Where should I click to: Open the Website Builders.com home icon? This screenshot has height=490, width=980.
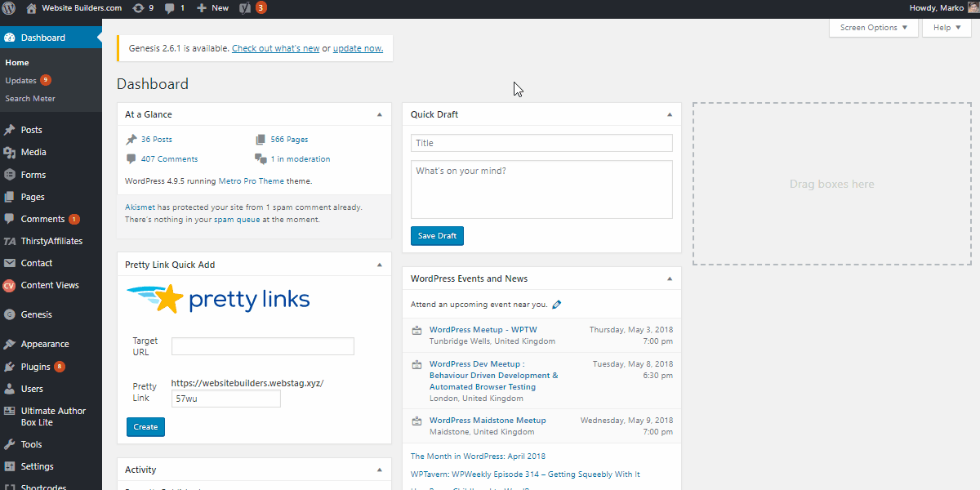pos(31,8)
